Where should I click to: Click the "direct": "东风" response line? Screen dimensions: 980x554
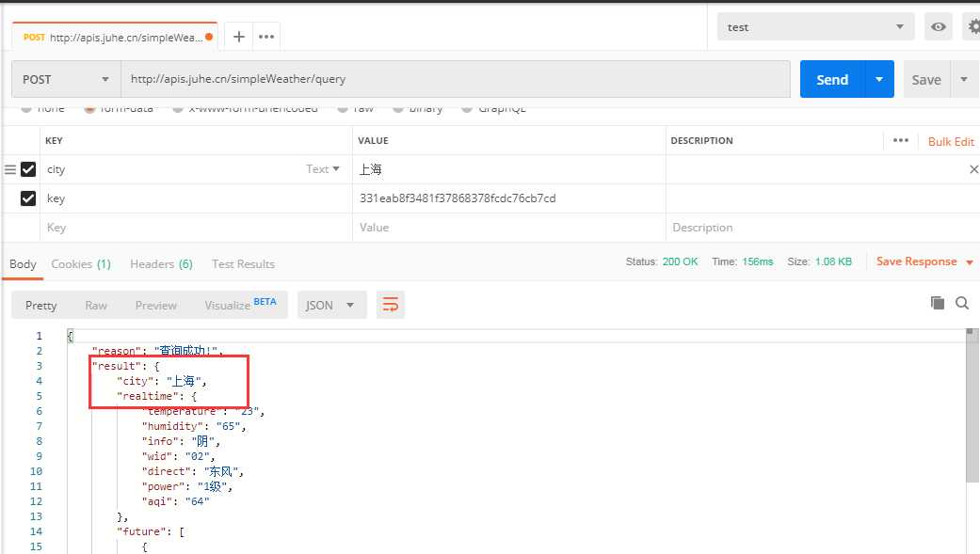click(192, 471)
